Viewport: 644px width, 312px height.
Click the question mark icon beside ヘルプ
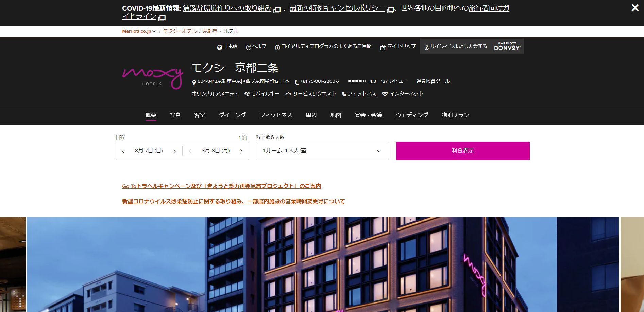[x=249, y=47]
